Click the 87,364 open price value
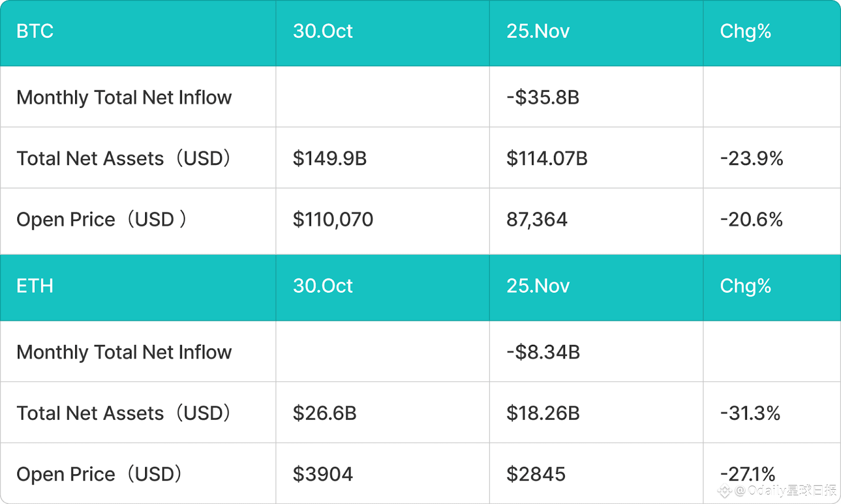The image size is (841, 504). coord(537,220)
